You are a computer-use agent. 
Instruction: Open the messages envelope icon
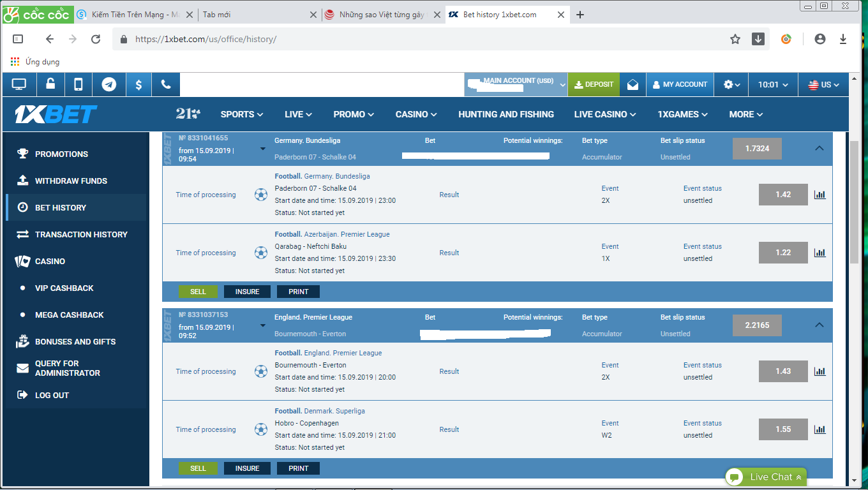pyautogui.click(x=632, y=84)
